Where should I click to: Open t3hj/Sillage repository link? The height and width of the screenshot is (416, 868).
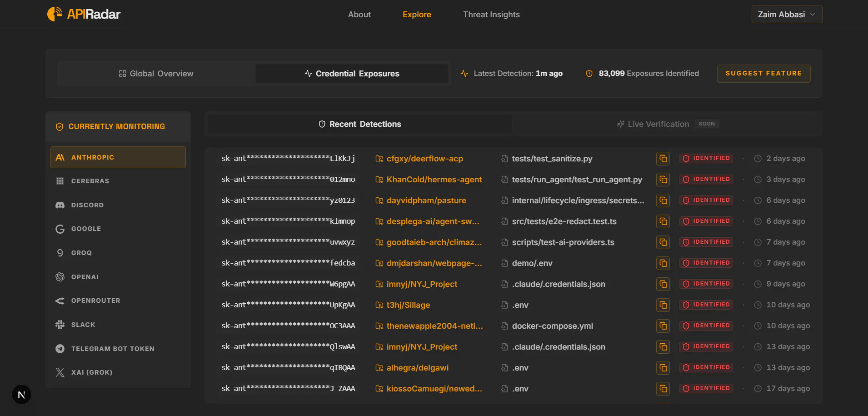[403, 305]
